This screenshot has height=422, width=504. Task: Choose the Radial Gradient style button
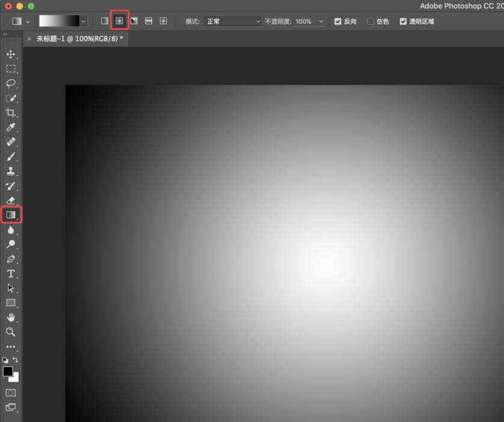pos(119,21)
